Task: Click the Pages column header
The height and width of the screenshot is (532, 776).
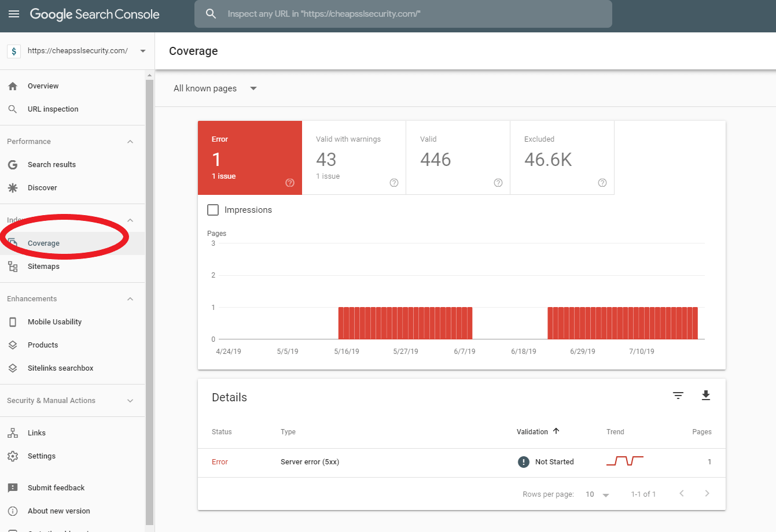Action: [x=702, y=432]
